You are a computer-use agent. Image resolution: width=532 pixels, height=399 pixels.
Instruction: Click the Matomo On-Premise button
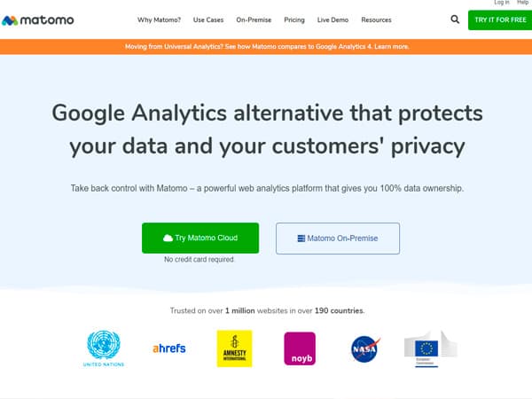(338, 239)
